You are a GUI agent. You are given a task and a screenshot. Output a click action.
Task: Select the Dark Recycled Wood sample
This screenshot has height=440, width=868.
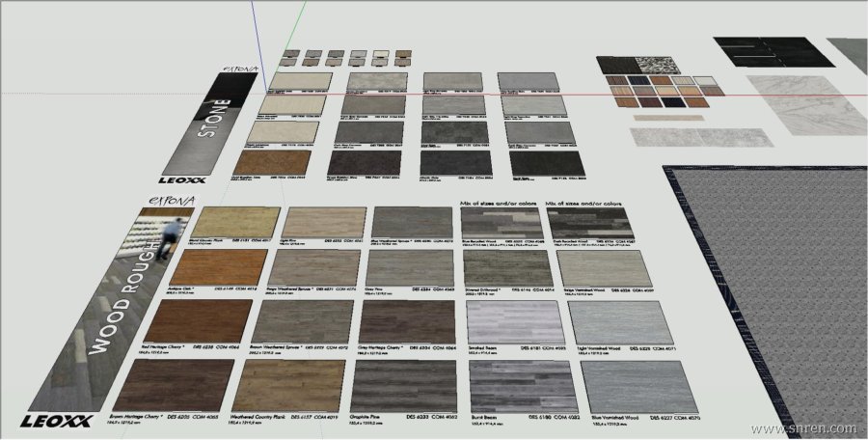tap(590, 223)
